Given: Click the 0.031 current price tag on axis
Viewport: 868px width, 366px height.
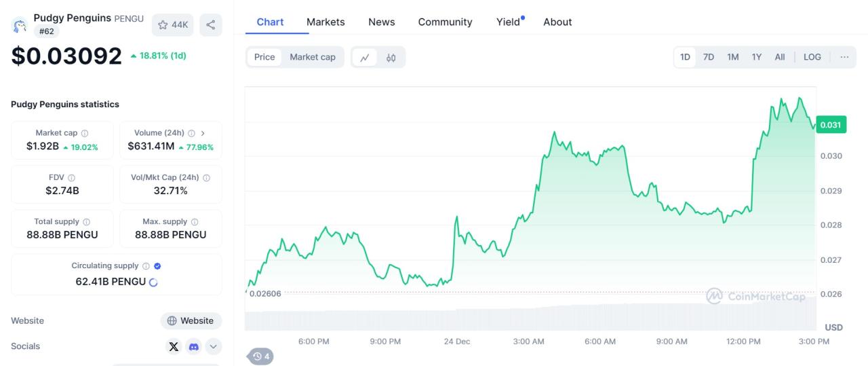Looking at the screenshot, I should (830, 125).
